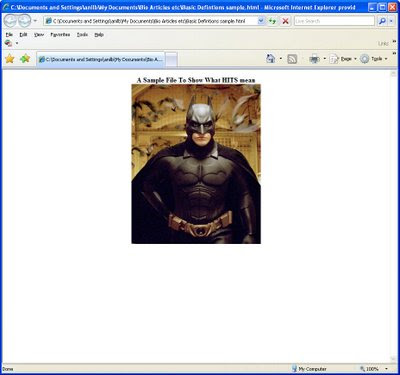Click the Forward navigation button
The height and width of the screenshot is (375, 400).
click(25, 21)
